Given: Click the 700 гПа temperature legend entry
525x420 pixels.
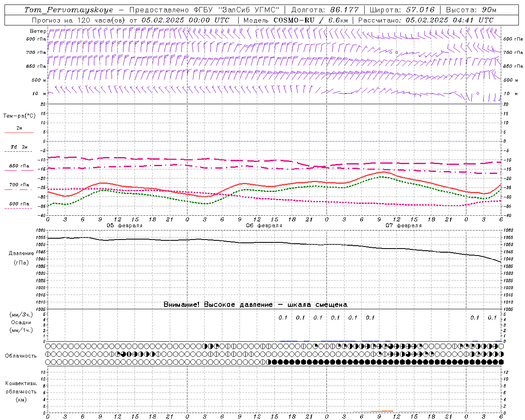Looking at the screenshot, I should click(x=19, y=185).
